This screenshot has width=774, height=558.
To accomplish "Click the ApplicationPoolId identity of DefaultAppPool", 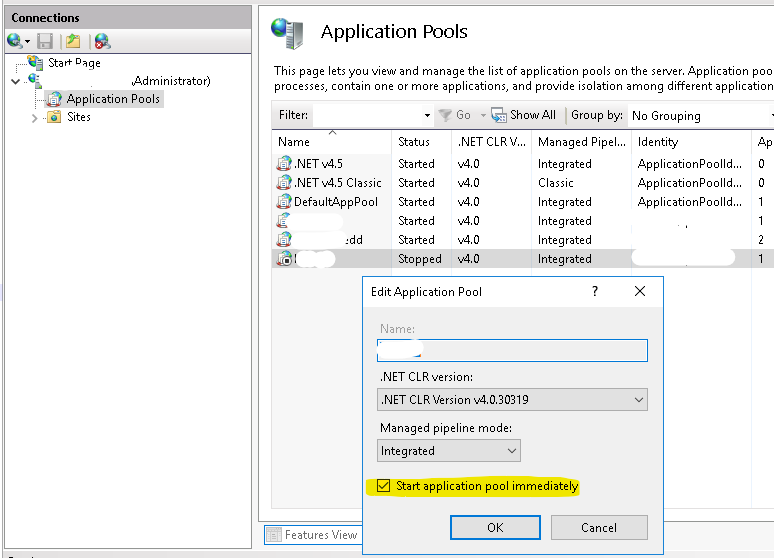I will pyautogui.click(x=690, y=202).
